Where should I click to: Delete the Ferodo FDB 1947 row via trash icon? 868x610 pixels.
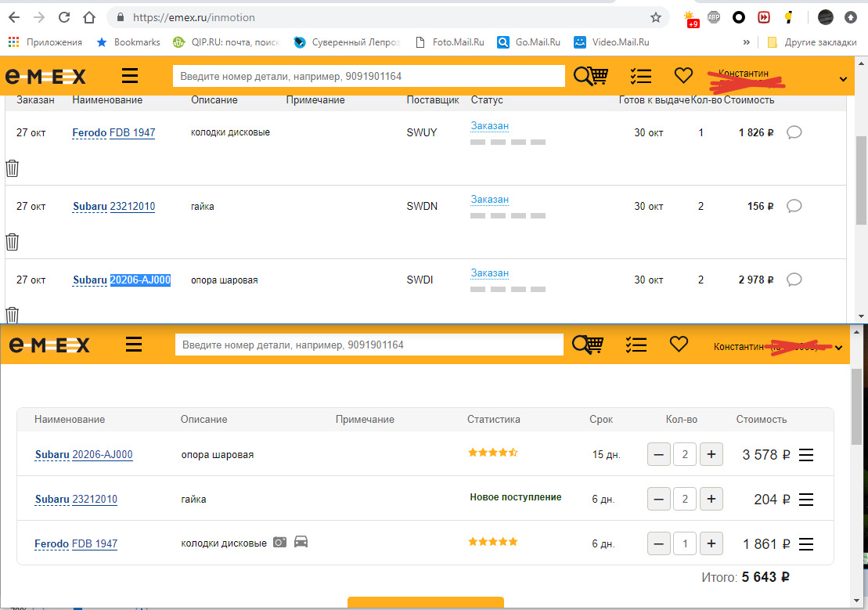point(12,167)
